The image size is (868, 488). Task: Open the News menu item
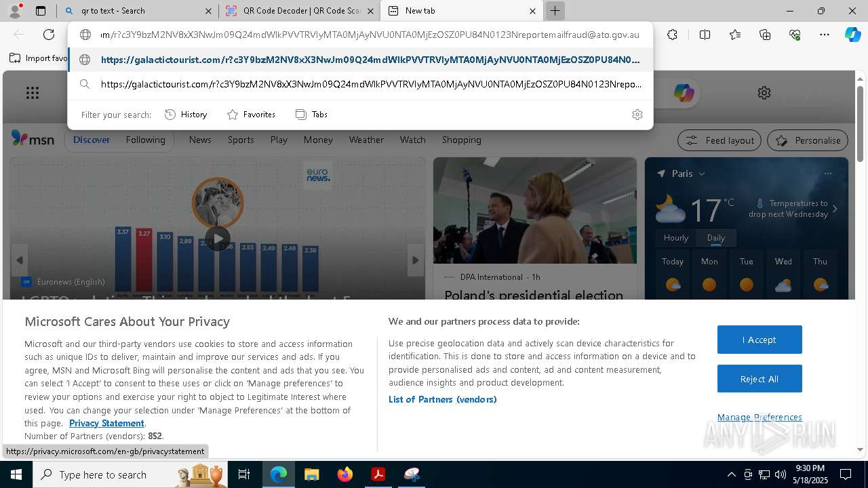[x=200, y=140]
